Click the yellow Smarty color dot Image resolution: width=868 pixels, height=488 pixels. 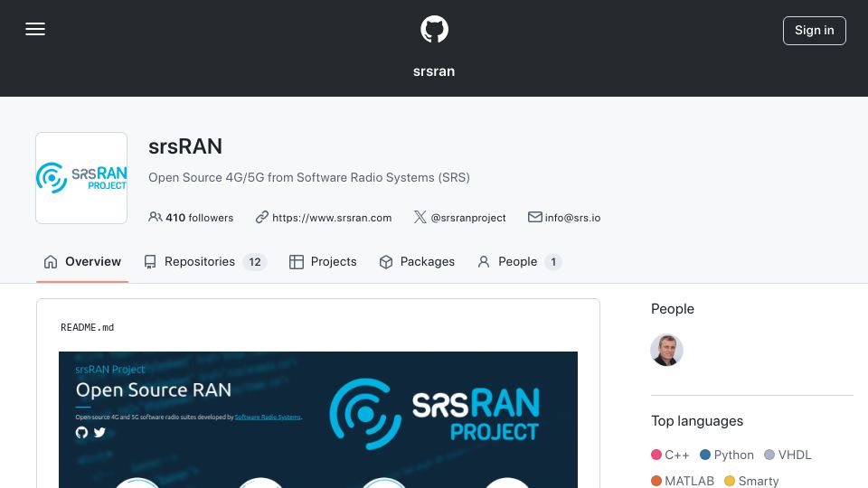point(730,481)
